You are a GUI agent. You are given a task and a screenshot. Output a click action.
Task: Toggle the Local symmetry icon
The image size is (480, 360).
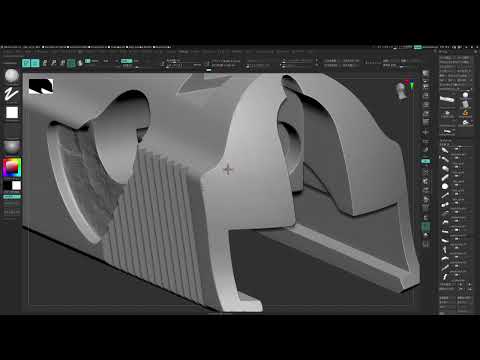point(426,149)
